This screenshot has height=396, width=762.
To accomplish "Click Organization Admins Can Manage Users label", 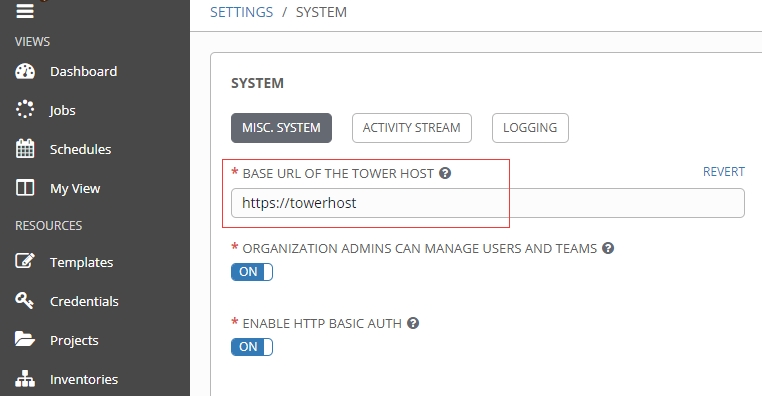I will (x=420, y=249).
